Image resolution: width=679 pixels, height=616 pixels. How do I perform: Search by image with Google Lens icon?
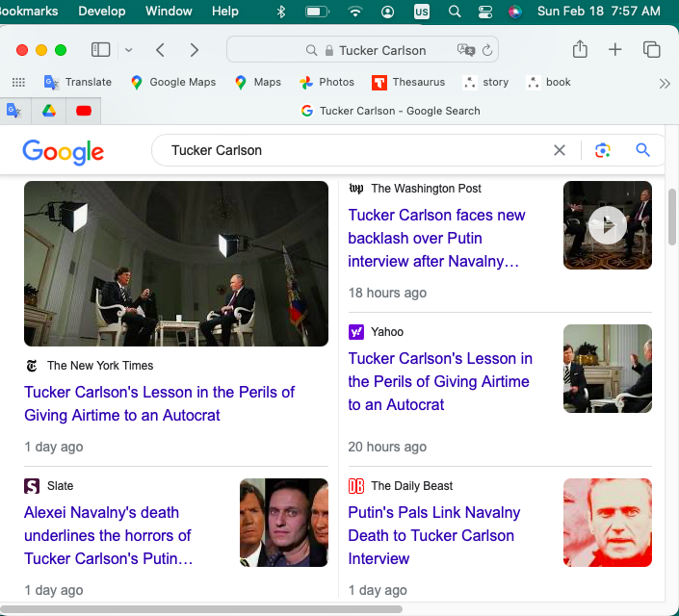[x=603, y=150]
